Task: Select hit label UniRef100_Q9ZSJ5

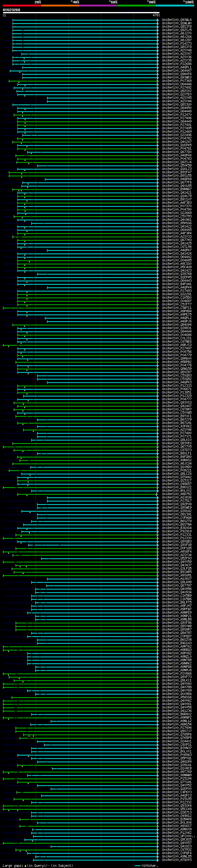Action: pos(177,30)
